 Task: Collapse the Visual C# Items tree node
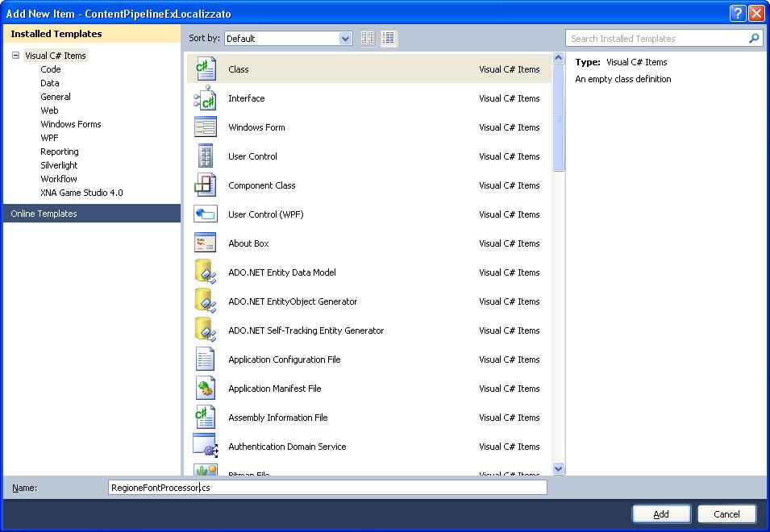click(15, 56)
